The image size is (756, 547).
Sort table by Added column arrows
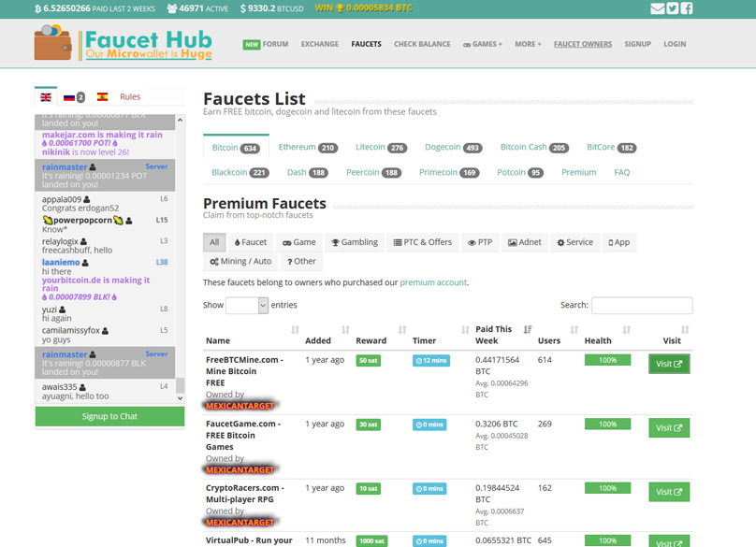pos(345,330)
